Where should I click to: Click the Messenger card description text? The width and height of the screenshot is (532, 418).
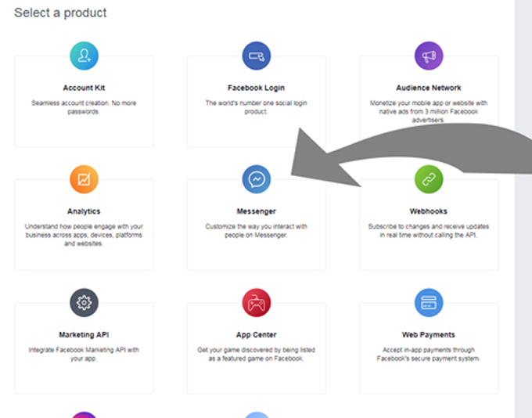[x=257, y=230]
